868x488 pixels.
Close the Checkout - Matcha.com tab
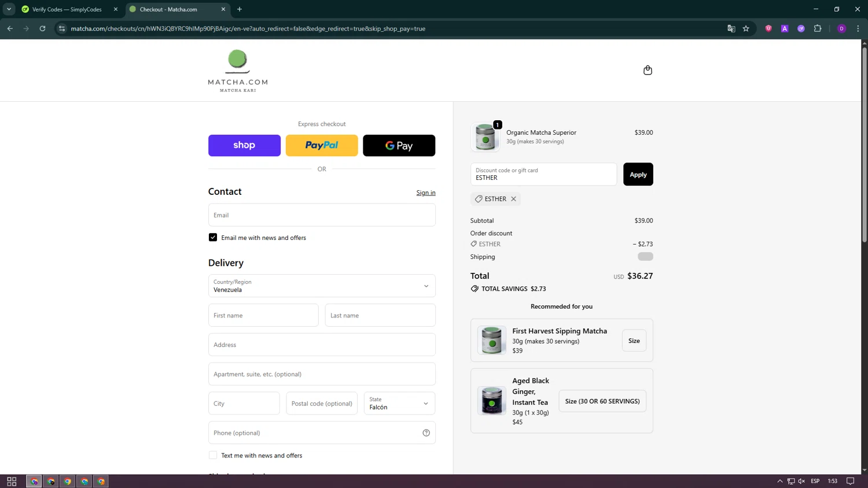(x=223, y=9)
